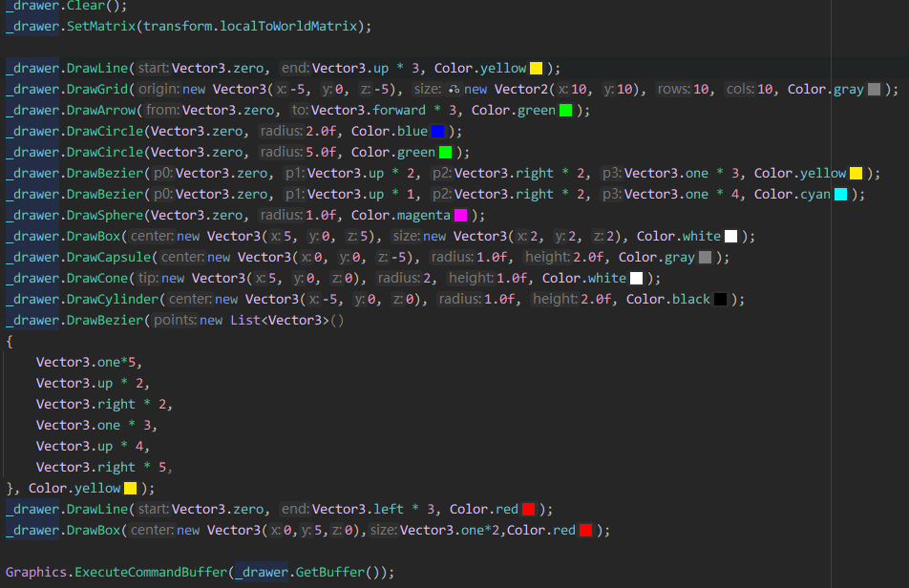
Task: Place cursor on Vector3.one*5 list entry
Action: pyautogui.click(x=88, y=363)
